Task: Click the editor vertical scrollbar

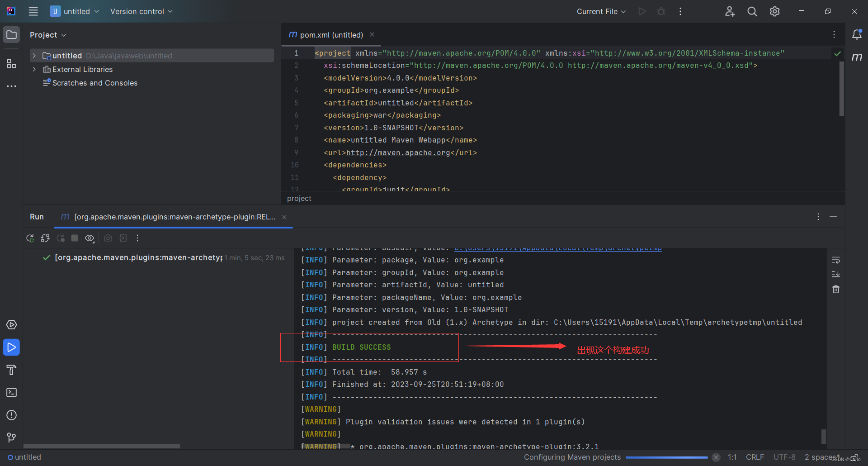Action: coord(842,89)
